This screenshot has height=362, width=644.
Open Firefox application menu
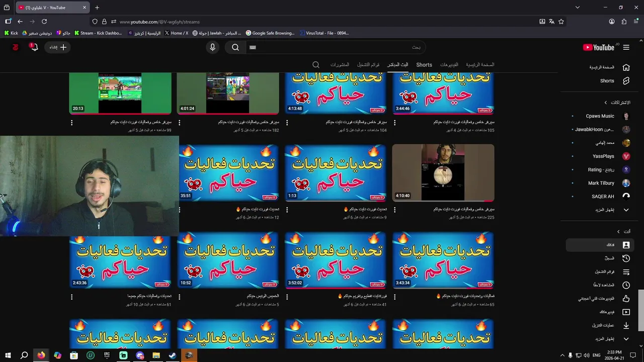635,22
